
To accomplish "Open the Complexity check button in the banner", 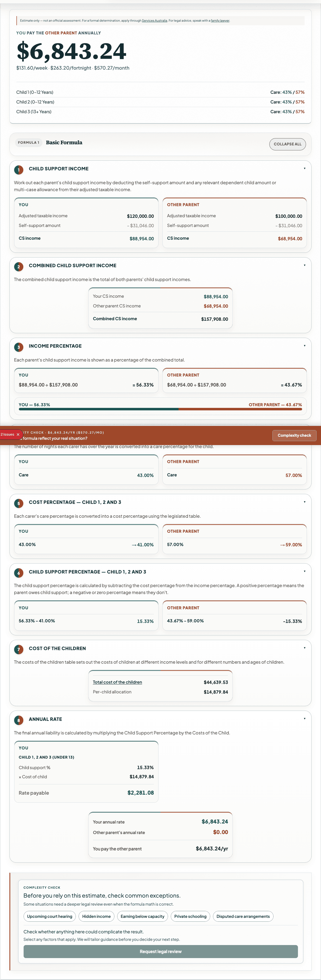I will [x=294, y=436].
